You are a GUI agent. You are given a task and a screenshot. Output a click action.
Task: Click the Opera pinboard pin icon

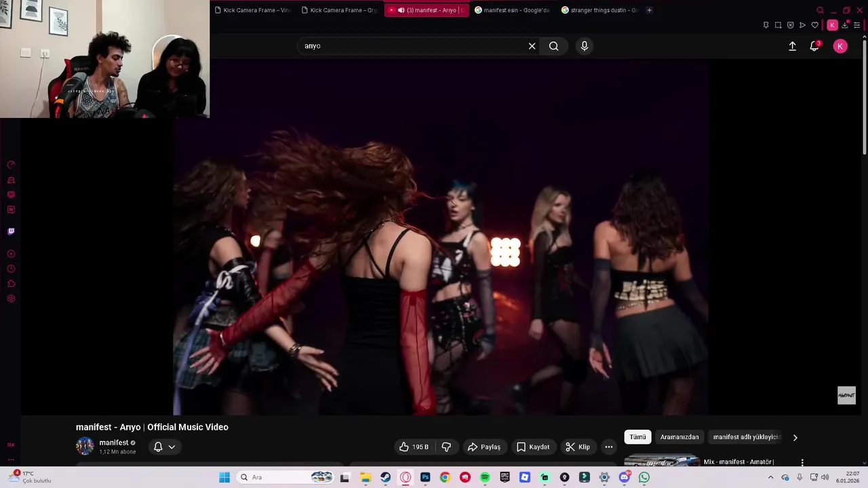point(766,25)
